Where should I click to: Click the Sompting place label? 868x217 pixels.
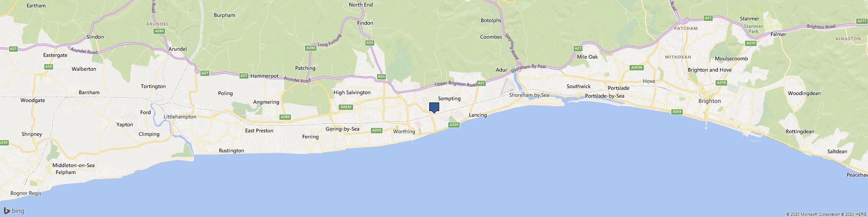449,99
